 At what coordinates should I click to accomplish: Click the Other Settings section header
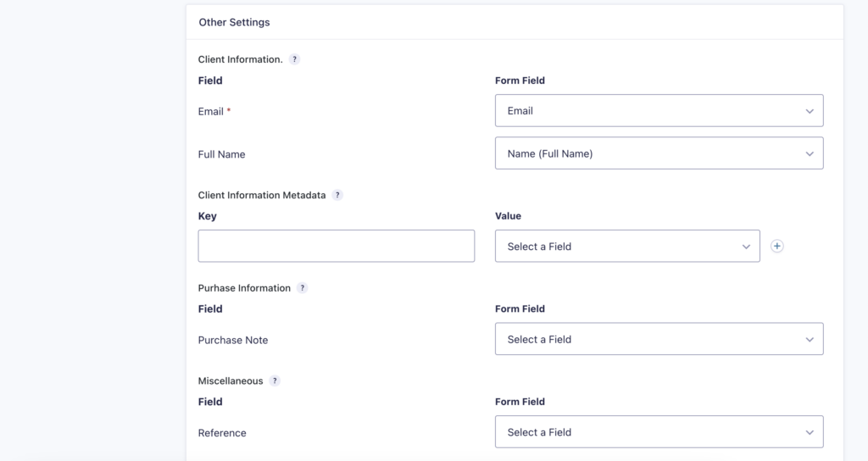click(234, 22)
